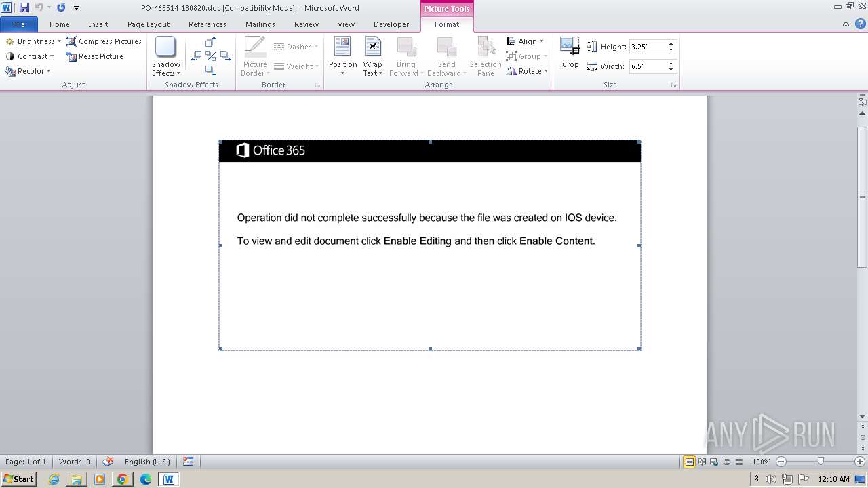Decrease picture Height with down arrow
This screenshot has height=488, width=868.
671,50
